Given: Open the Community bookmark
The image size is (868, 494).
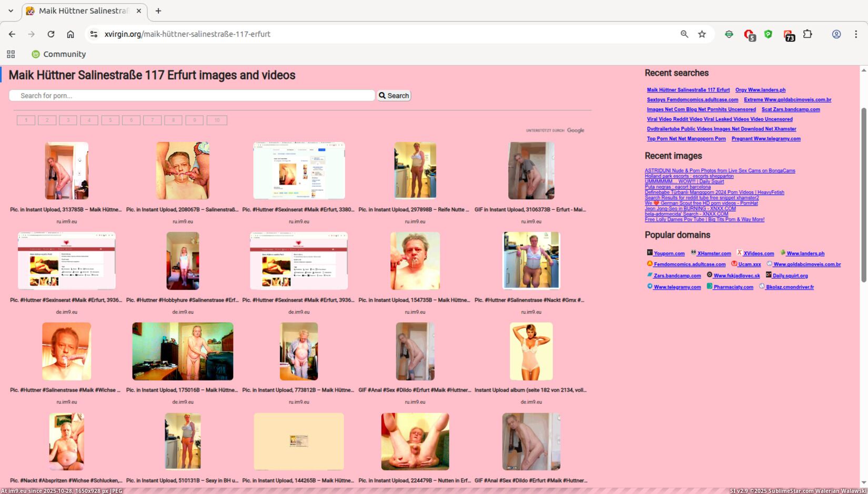Looking at the screenshot, I should [x=58, y=54].
